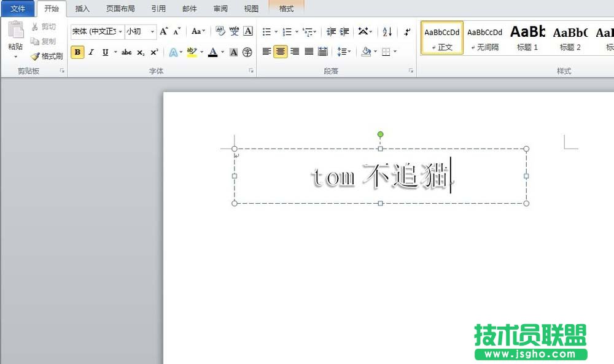Click the Superscript icon
The width and height of the screenshot is (614, 364).
154,52
